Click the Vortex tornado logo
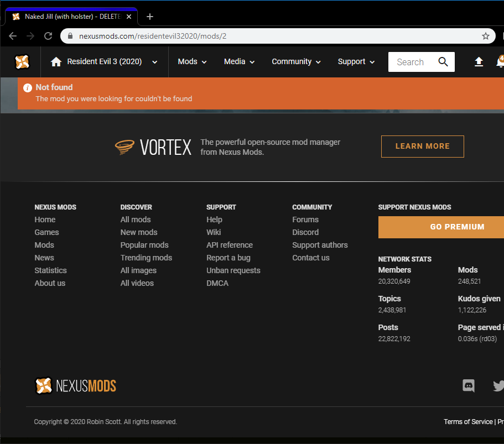The width and height of the screenshot is (504, 444). click(x=124, y=147)
